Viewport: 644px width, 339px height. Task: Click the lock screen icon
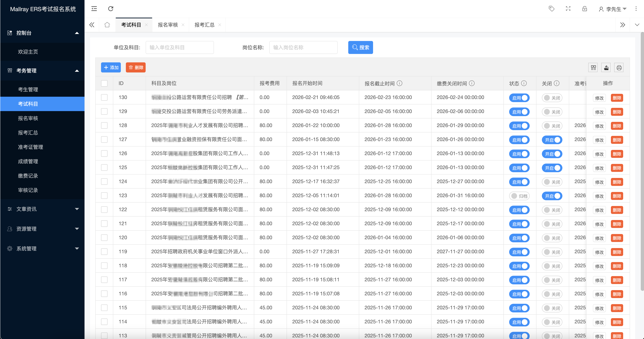[584, 9]
